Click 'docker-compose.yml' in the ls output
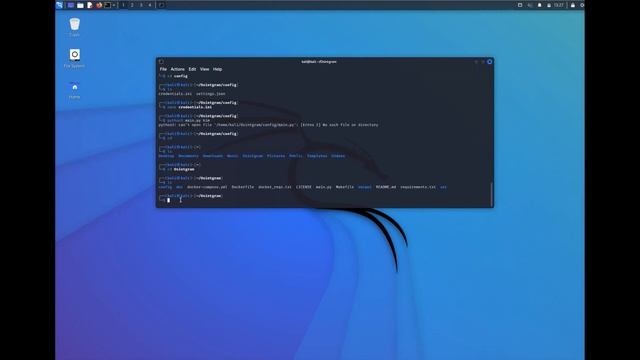The image size is (640, 360). (207, 187)
